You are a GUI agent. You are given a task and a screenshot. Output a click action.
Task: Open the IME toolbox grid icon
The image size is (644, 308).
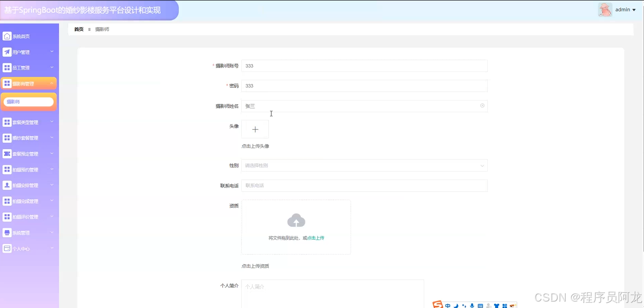pyautogui.click(x=505, y=306)
